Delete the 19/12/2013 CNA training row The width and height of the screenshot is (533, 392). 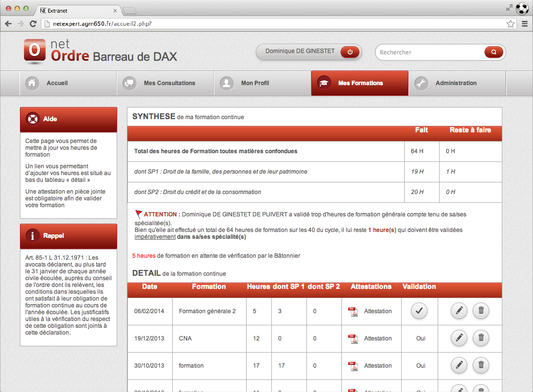[x=481, y=339]
